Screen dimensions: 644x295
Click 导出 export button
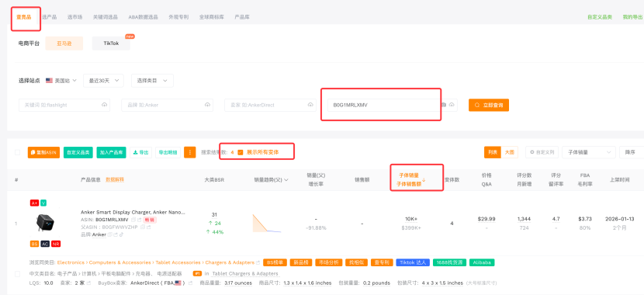click(141, 152)
